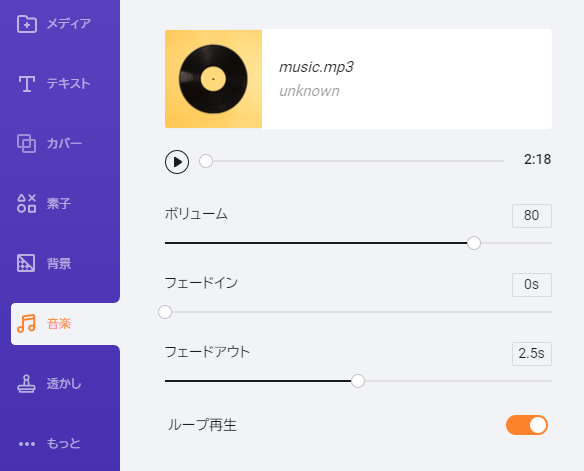Click the vinyl record album thumbnail
Image resolution: width=584 pixels, height=471 pixels.
click(x=213, y=79)
